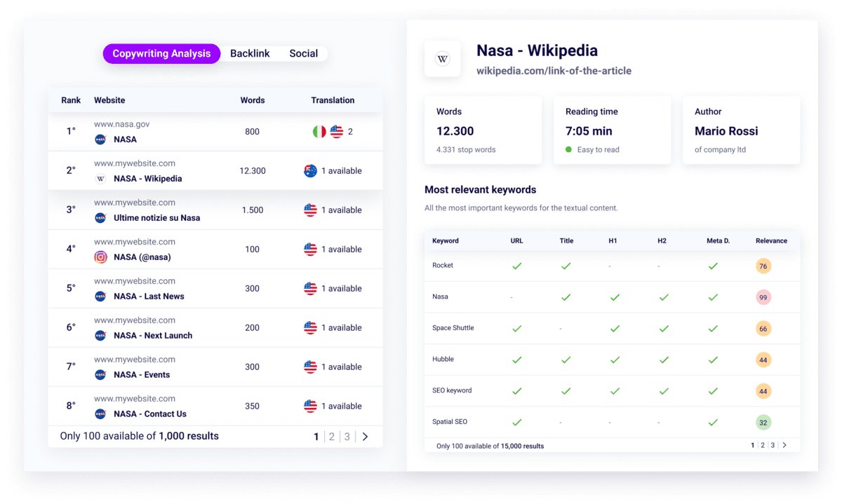Click the 7:05 min reading time value
Screen dimensions: 842x504
click(x=589, y=131)
